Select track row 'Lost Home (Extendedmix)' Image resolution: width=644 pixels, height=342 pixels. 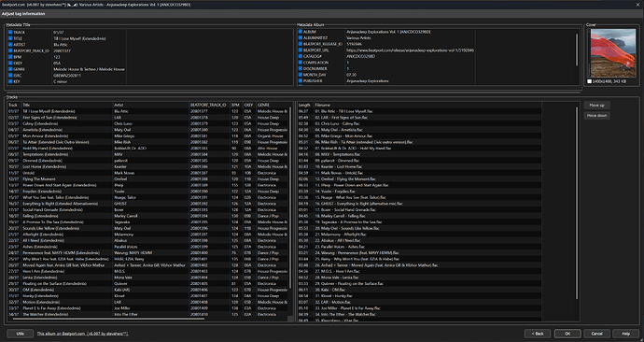click(147, 167)
